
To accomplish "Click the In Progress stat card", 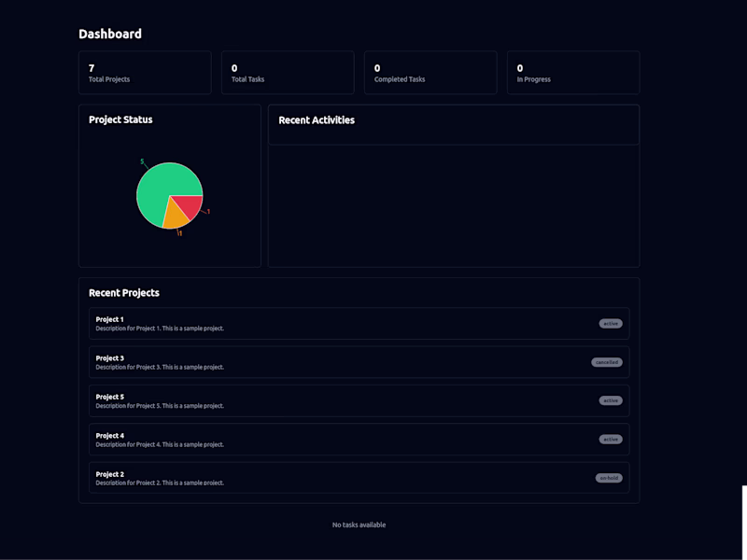I will point(572,72).
